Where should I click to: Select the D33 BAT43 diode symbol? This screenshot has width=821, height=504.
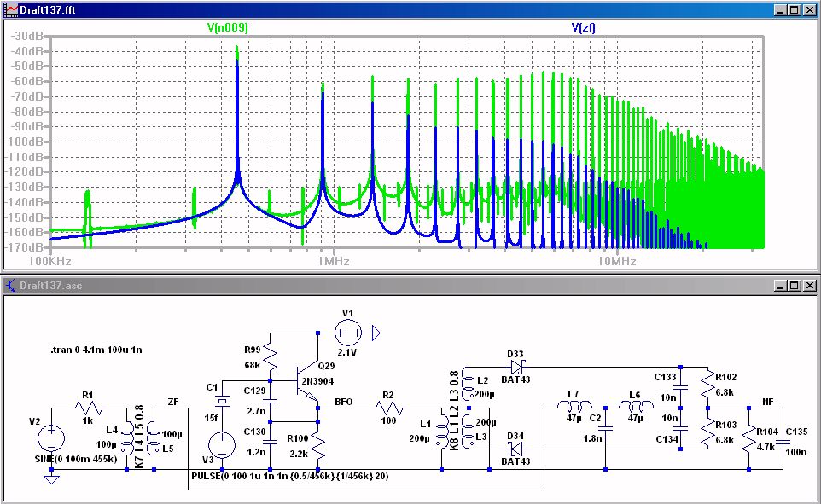[x=516, y=367]
